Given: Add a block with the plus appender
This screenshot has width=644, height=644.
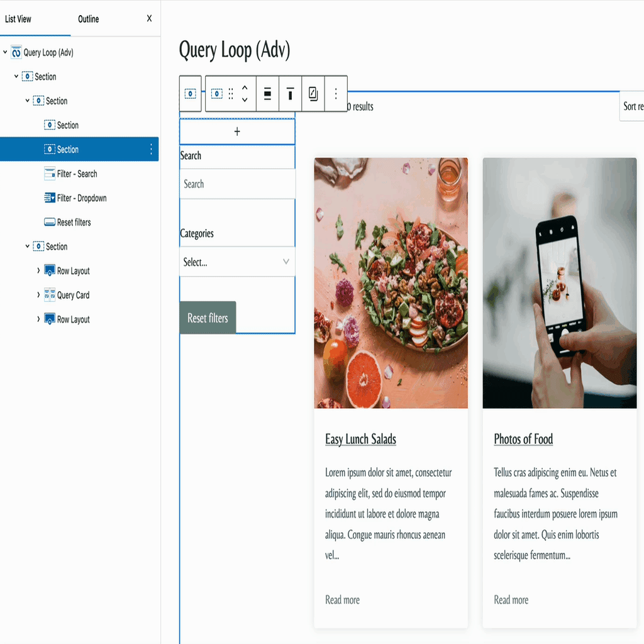Looking at the screenshot, I should pos(237,131).
